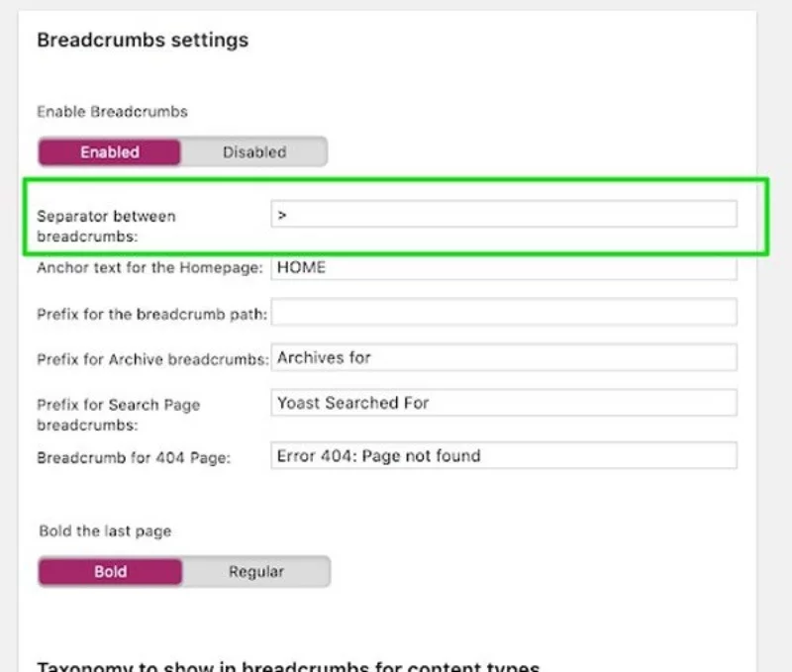Enable breadcrumbs with the Enabled toggle
792x672 pixels.
point(109,151)
